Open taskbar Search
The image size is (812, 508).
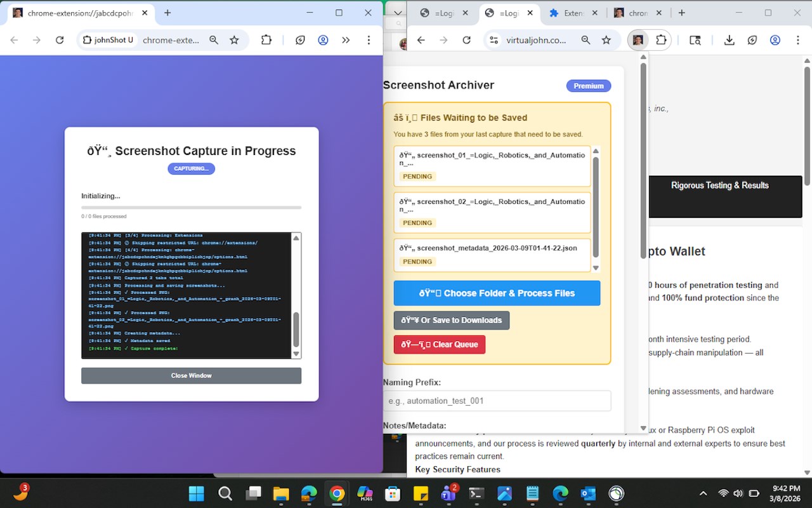pyautogui.click(x=225, y=493)
